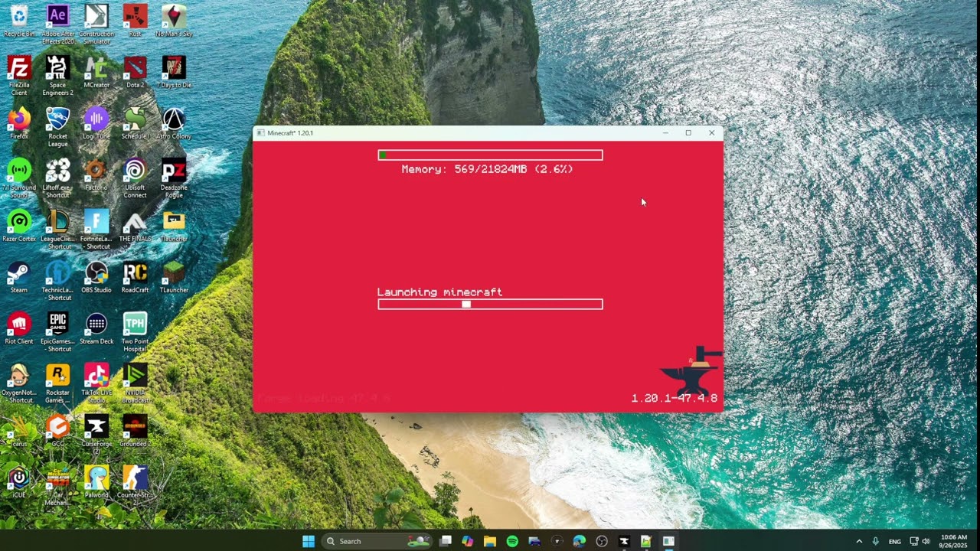Open FileZilla Client shortcut
The width and height of the screenshot is (980, 551).
pyautogui.click(x=19, y=75)
